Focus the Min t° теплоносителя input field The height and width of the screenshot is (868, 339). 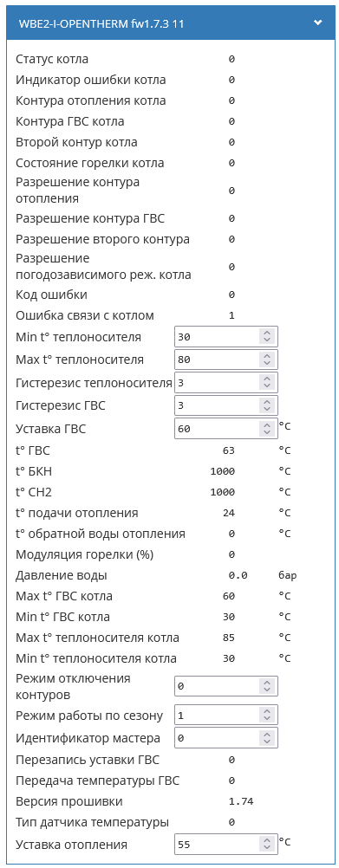226,336
